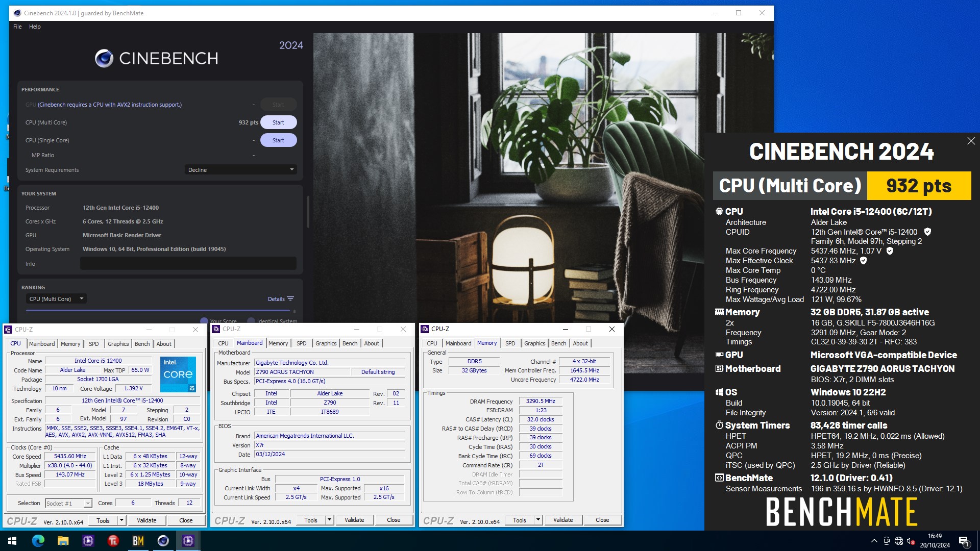Click the active CPU-Z taskbar icon

188,541
